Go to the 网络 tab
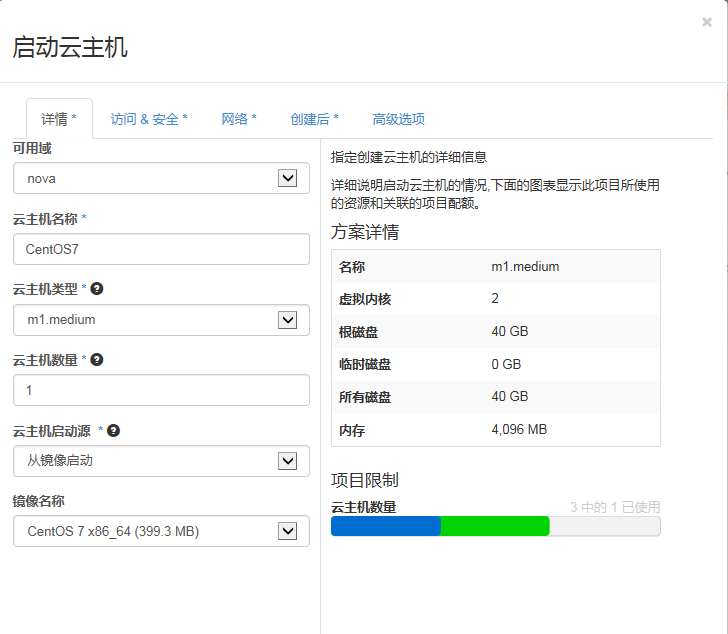This screenshot has width=728, height=634. tap(239, 119)
